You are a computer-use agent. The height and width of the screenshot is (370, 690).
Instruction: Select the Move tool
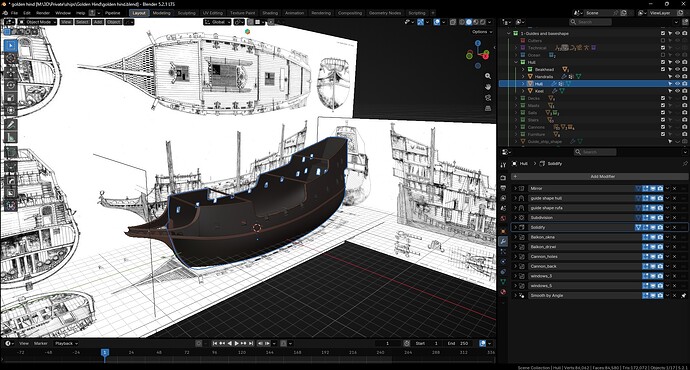11,72
